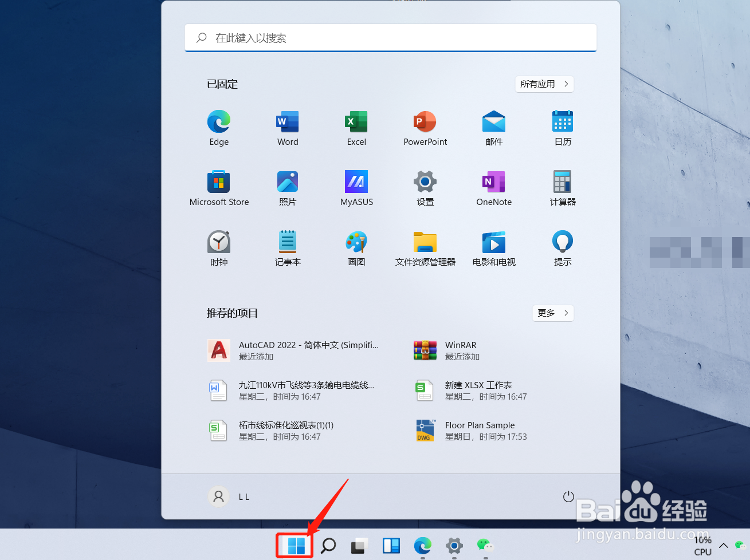This screenshot has width=750, height=560.
Task: Click the 10% CPU tray indicator
Action: pos(703,546)
